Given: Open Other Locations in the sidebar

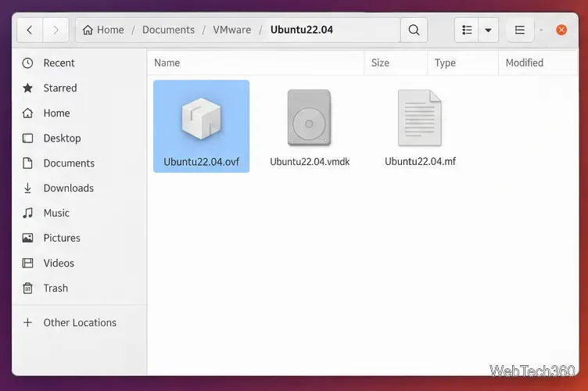Looking at the screenshot, I should [79, 323].
